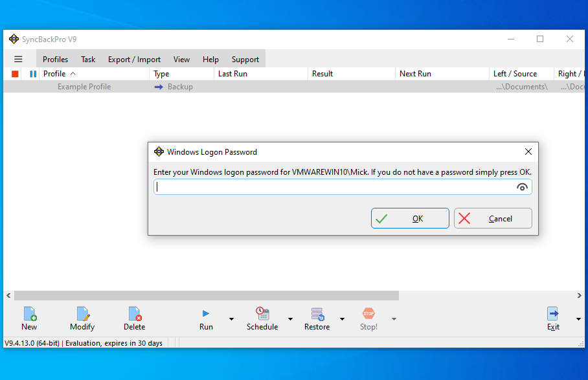This screenshot has width=588, height=380.
Task: Click the ...\Documents\ source path cell
Action: [x=522, y=87]
